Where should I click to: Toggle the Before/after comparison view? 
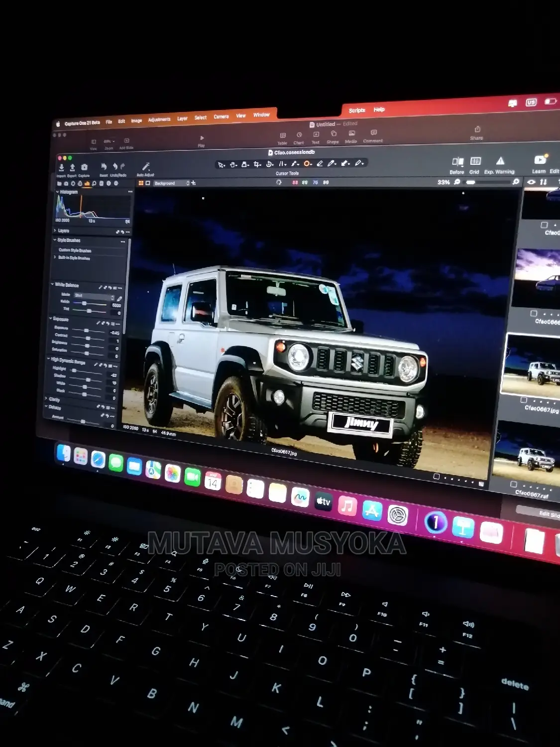457,161
